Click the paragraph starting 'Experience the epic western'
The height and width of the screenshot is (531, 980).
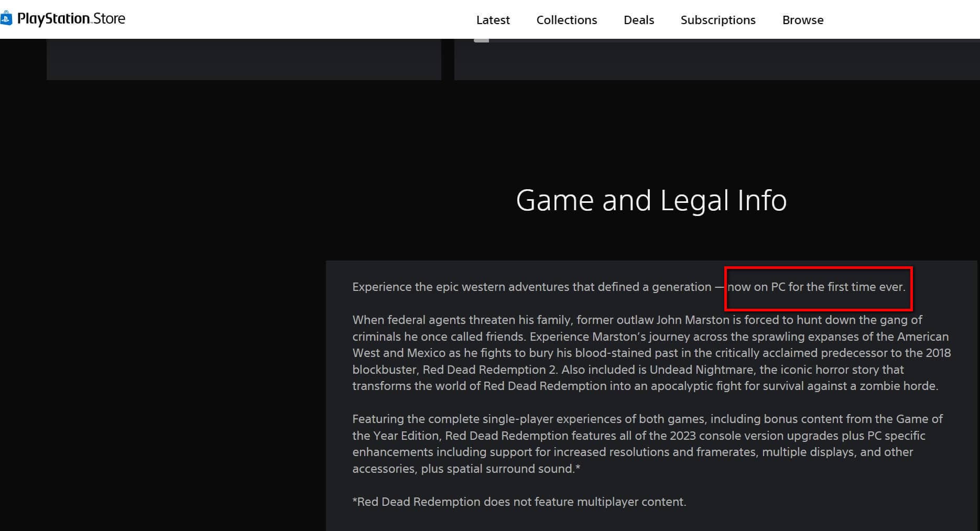pos(629,287)
